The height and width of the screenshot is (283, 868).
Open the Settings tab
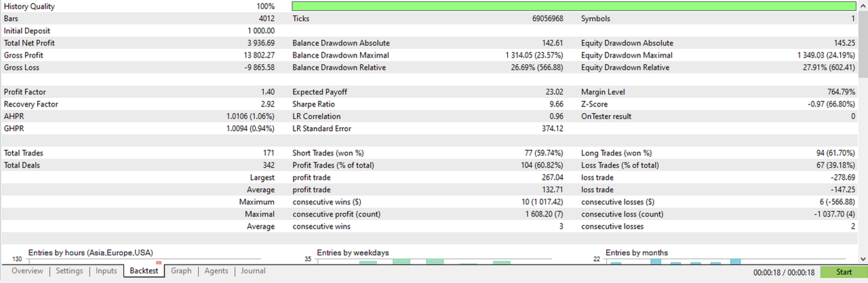(x=69, y=271)
